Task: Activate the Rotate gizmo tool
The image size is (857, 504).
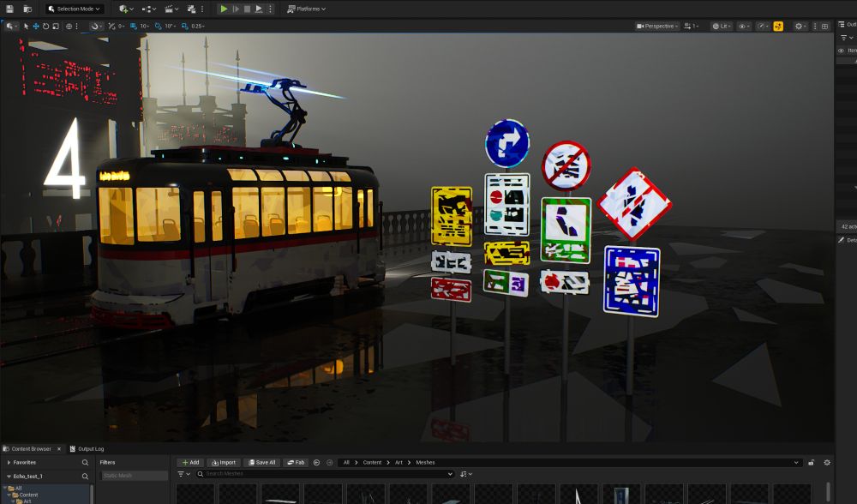Action: coord(46,27)
